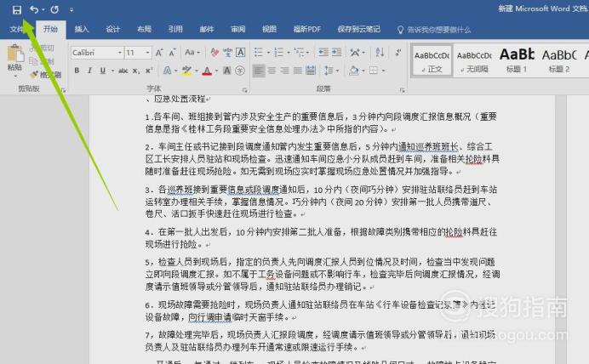The width and height of the screenshot is (589, 364).
Task: Apply the red font color
Action: click(207, 71)
